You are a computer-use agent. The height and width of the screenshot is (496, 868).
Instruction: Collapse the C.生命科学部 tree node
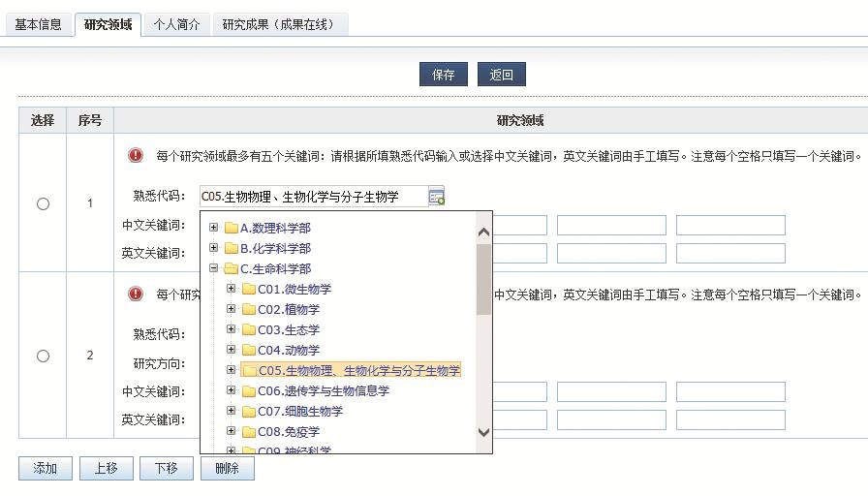[213, 268]
